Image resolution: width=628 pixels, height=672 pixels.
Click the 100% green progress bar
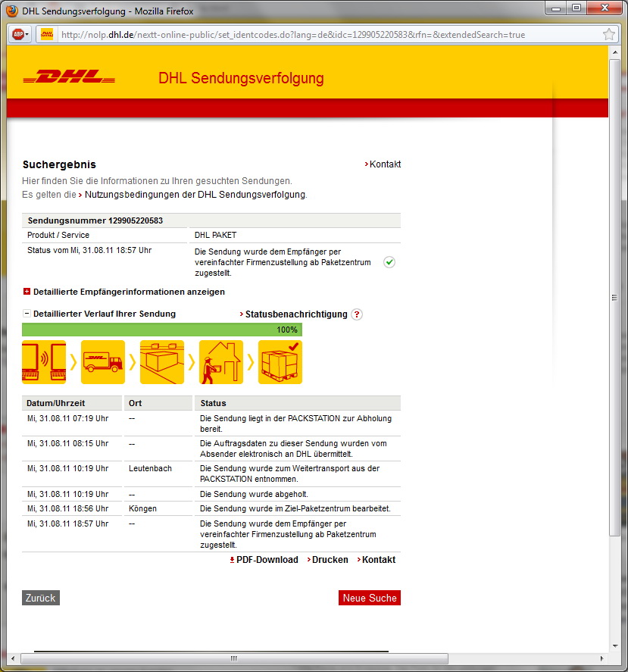tap(161, 330)
